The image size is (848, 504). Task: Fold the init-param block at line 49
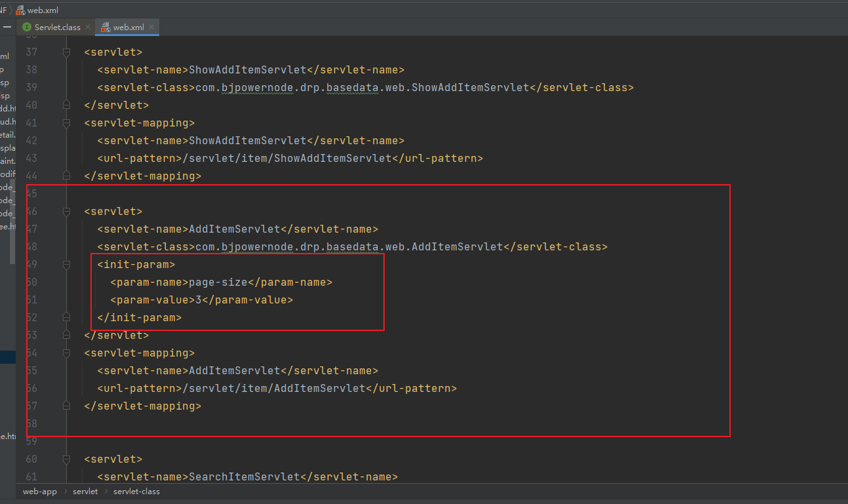pos(66,265)
